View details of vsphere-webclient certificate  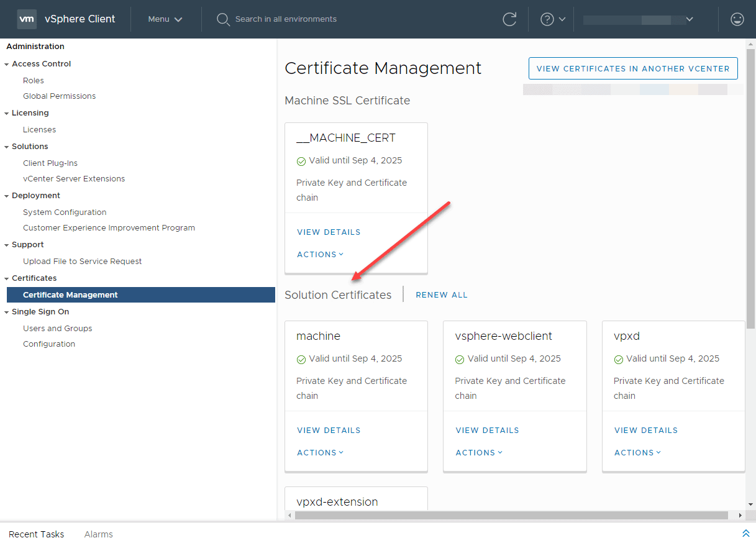coord(488,430)
